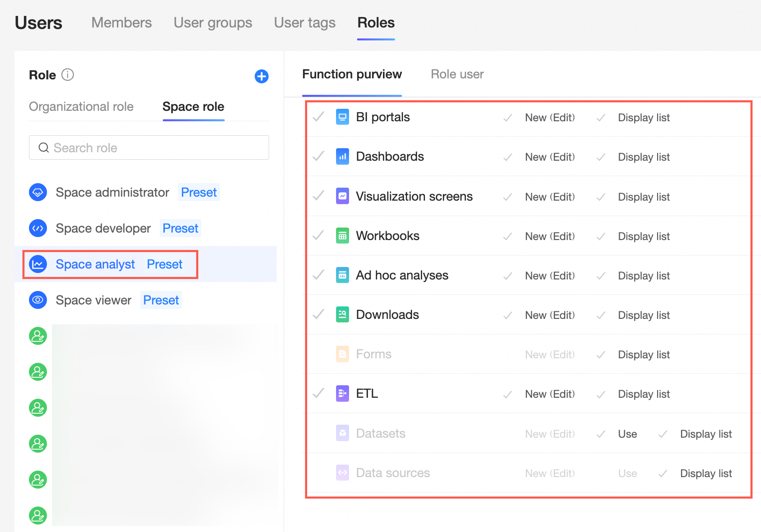Click the blue plus add role icon
The width and height of the screenshot is (761, 532).
click(x=262, y=76)
